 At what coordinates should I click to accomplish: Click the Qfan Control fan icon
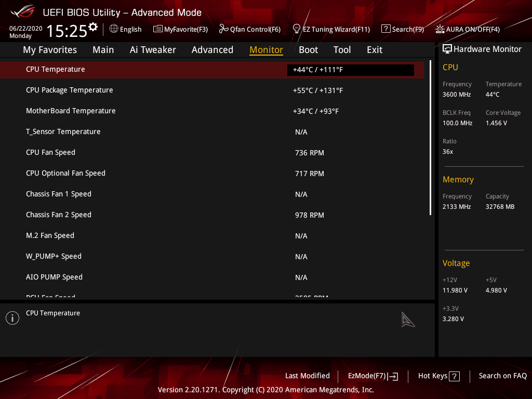coord(223,29)
